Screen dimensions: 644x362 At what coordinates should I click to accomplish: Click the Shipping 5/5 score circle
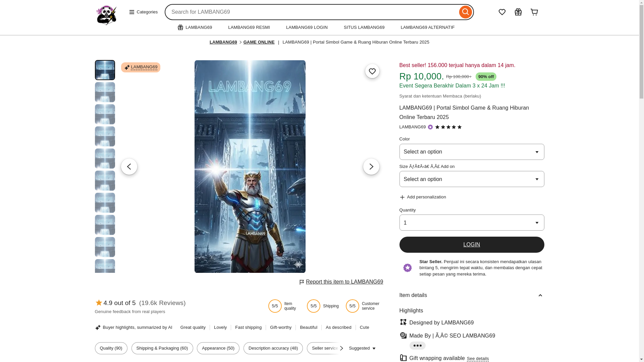tap(314, 306)
